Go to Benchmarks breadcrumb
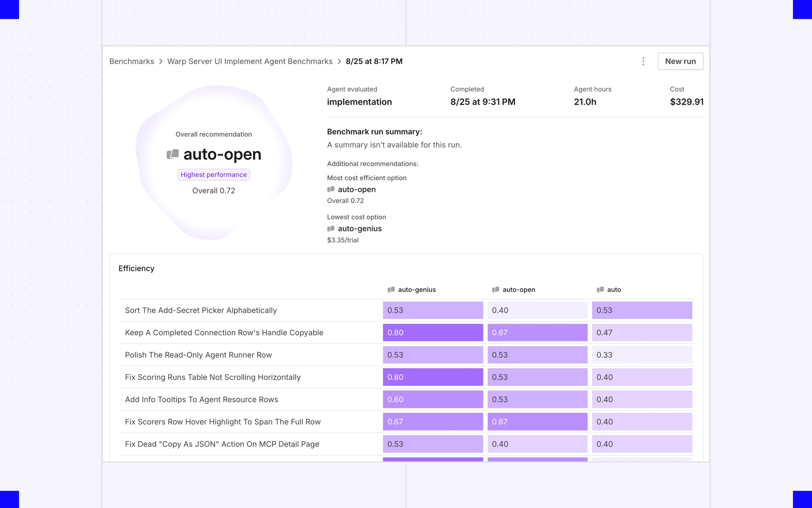The height and width of the screenshot is (508, 812). click(132, 61)
